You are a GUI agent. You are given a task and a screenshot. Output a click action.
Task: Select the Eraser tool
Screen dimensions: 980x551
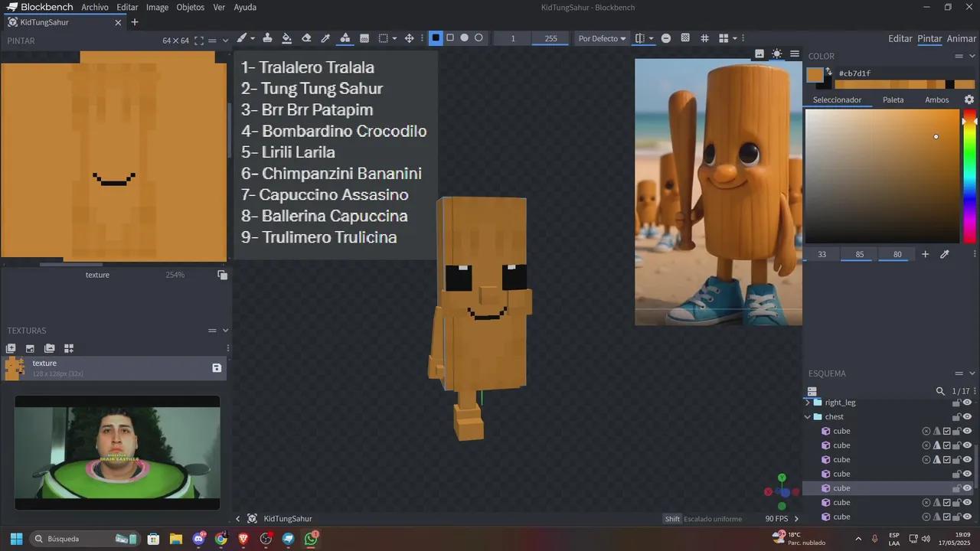click(x=306, y=37)
